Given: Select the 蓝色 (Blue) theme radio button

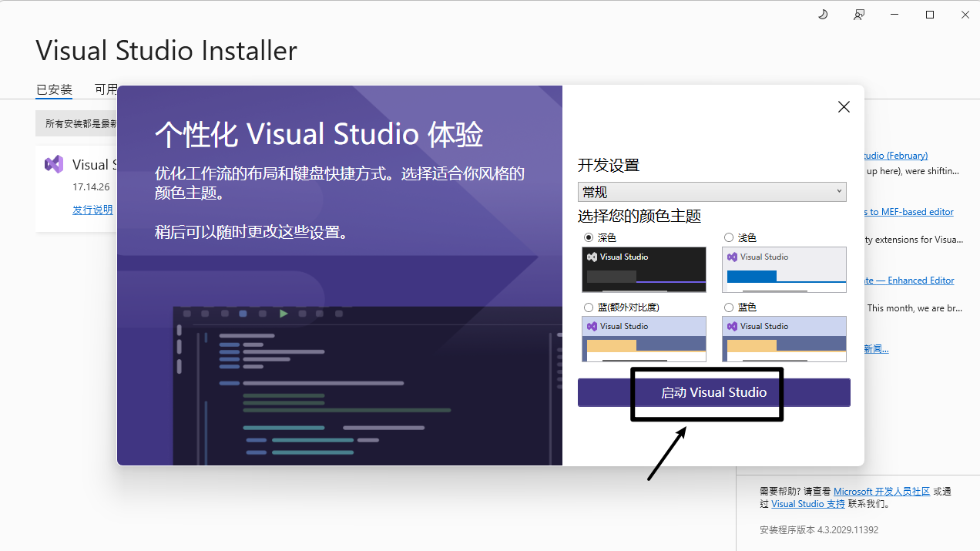Looking at the screenshot, I should [729, 307].
